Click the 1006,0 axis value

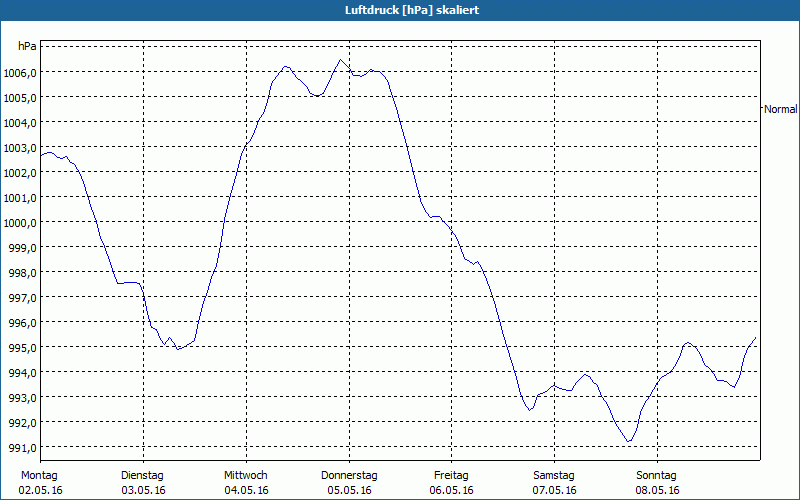20,72
